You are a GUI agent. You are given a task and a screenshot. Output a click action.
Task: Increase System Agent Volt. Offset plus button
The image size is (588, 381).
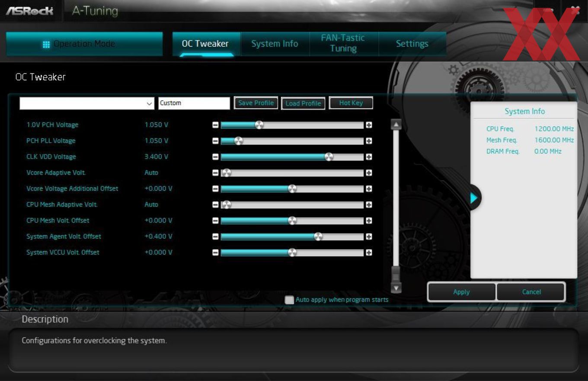369,237
